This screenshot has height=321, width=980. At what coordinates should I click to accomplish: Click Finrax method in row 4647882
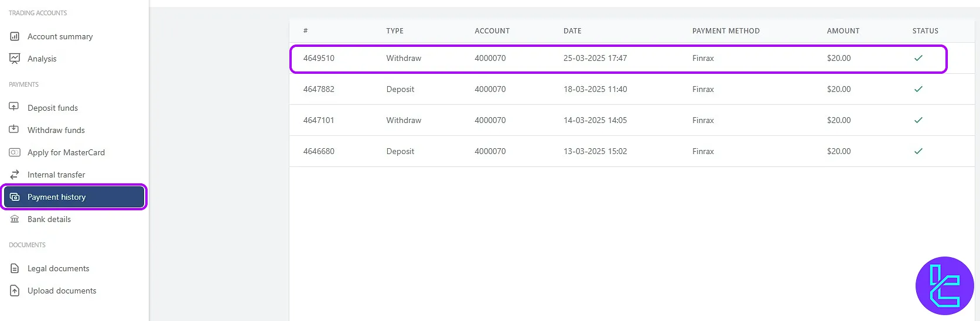[x=703, y=89]
